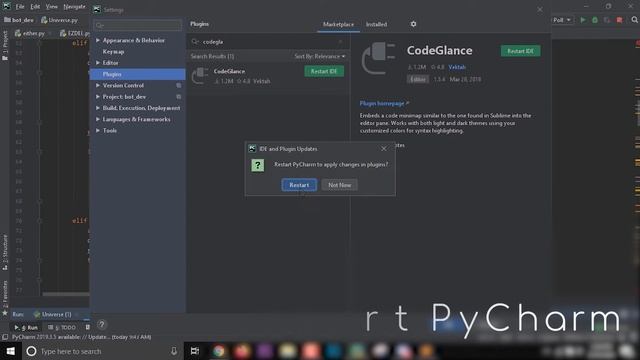
Task: Expand Project: bot_dev settings
Action: point(98,97)
